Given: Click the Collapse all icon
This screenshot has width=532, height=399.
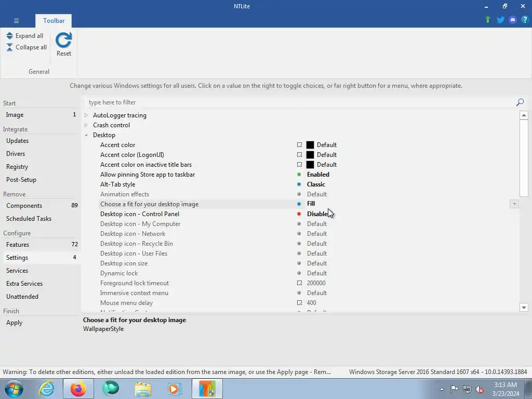Looking at the screenshot, I should (9, 47).
